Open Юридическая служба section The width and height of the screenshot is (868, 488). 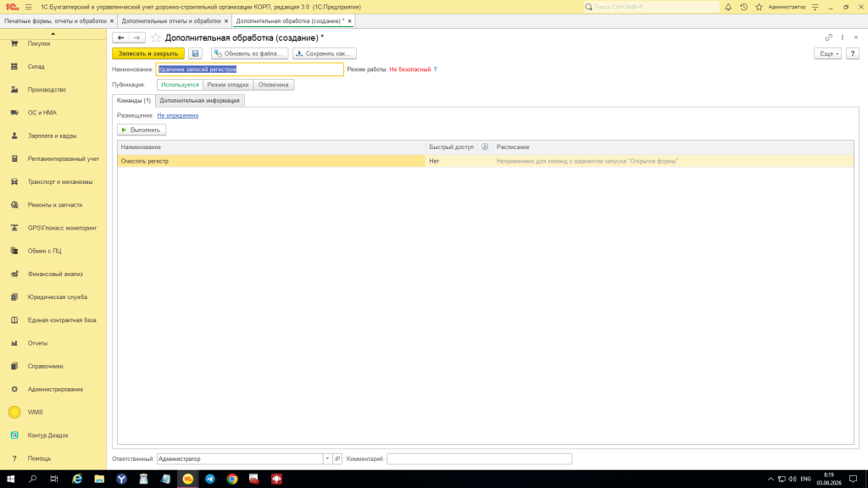[x=58, y=297]
